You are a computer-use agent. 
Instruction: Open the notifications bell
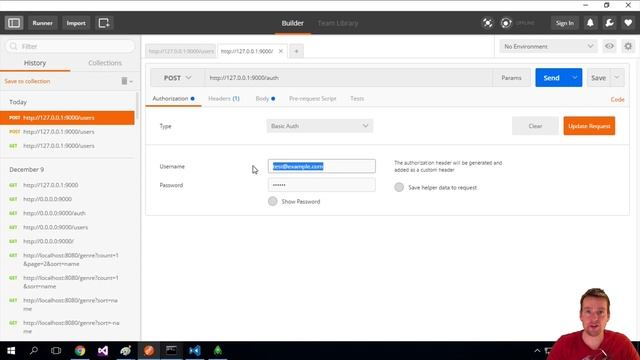(x=590, y=23)
